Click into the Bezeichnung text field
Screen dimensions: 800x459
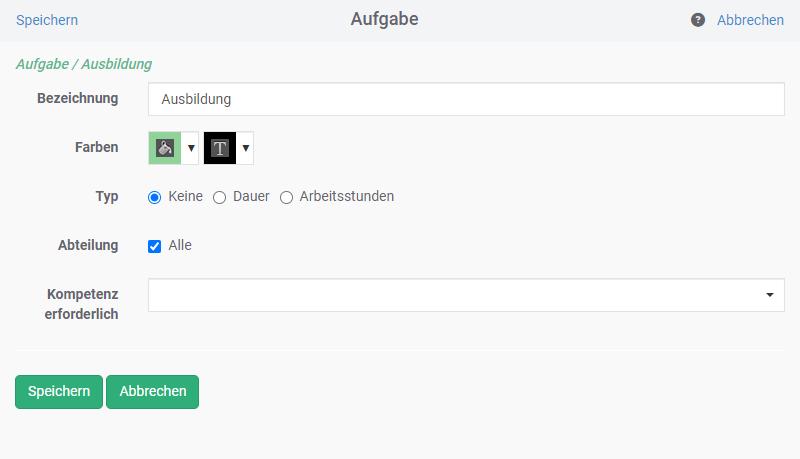(x=465, y=99)
